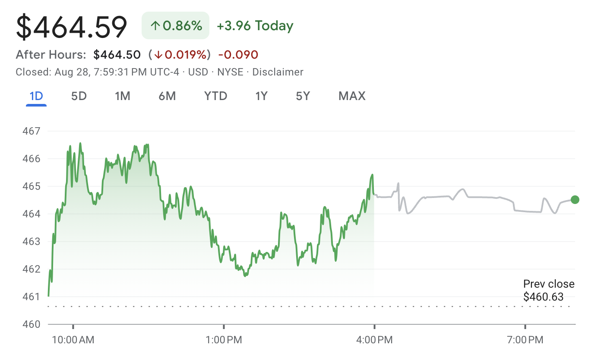Click the 10:00 AM time axis label
Image resolution: width=607 pixels, height=364 pixels.
click(73, 340)
